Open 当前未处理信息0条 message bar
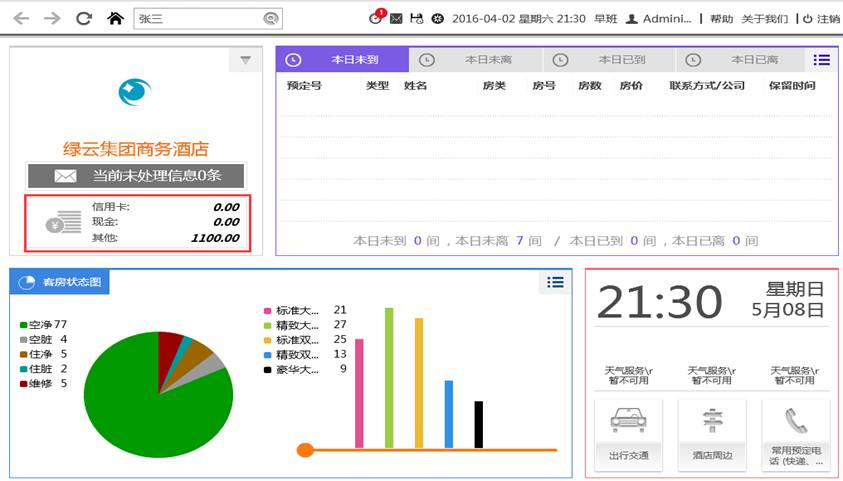This screenshot has width=843, height=481. coord(136,176)
